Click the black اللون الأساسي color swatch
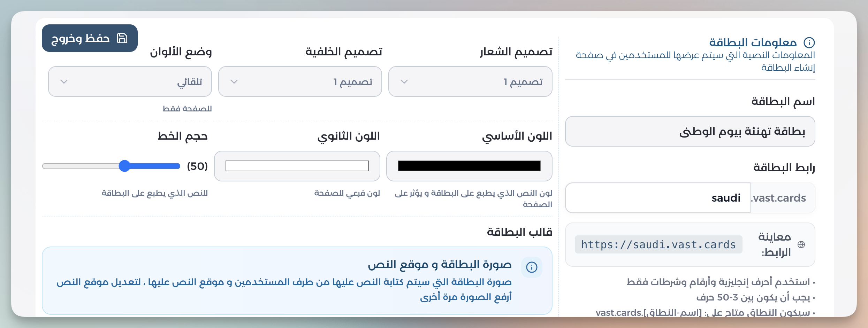 [x=469, y=166]
